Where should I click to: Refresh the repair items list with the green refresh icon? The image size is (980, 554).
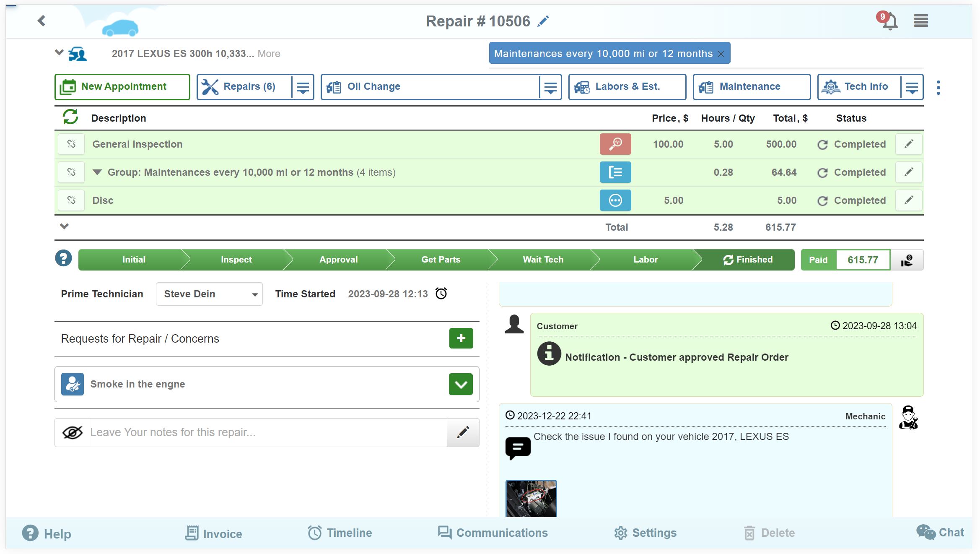(70, 118)
